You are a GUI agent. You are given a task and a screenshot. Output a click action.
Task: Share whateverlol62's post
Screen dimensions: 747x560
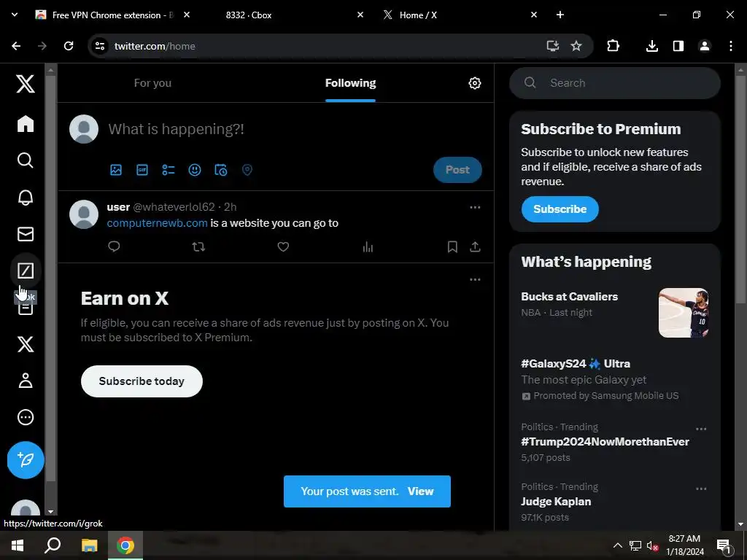point(475,246)
